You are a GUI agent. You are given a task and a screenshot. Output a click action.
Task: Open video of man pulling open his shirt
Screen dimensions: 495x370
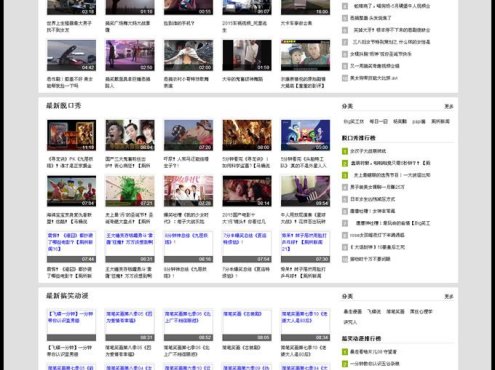coord(188,55)
